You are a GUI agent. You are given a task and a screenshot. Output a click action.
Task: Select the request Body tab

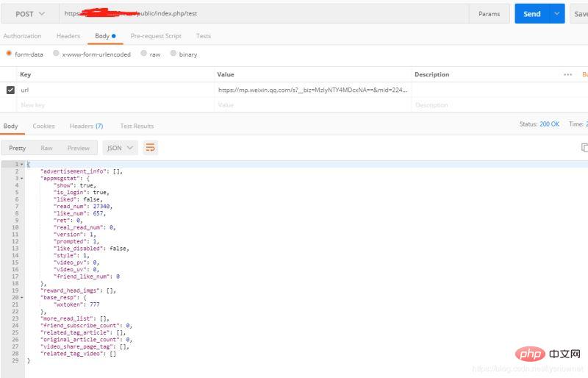(105, 36)
